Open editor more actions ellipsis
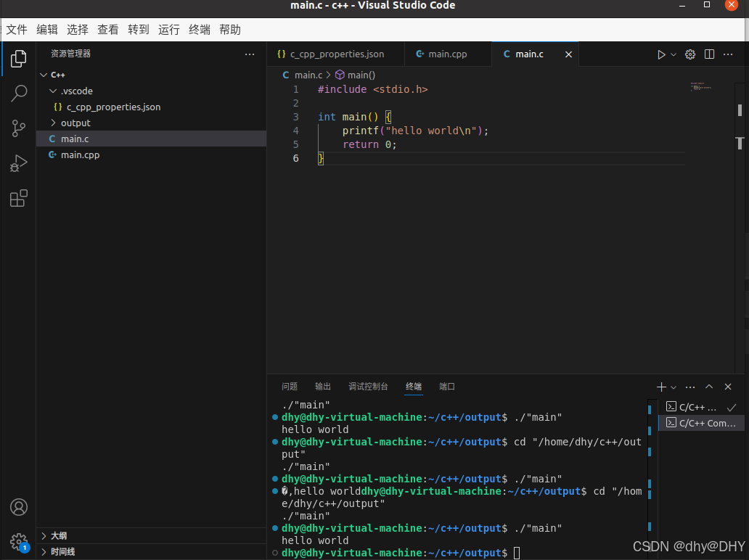Viewport: 749px width, 560px height. coord(728,54)
